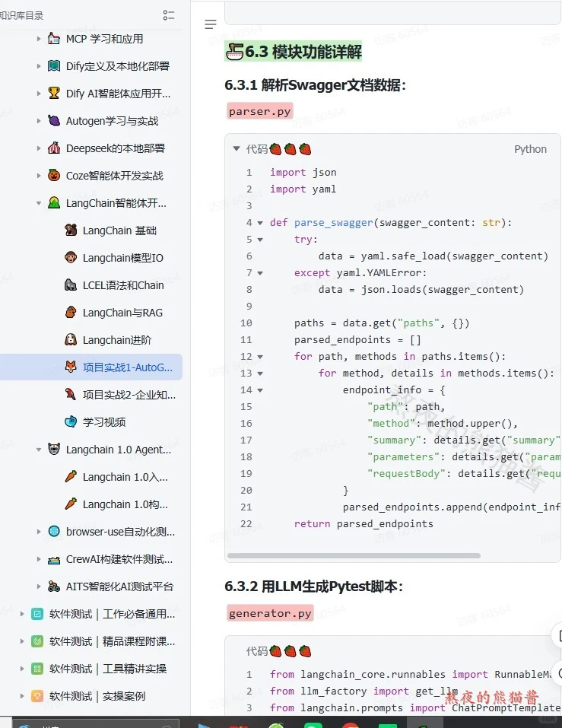Image resolution: width=562 pixels, height=728 pixels.
Task: Click the 6.3 模块功能详解 heading
Action: (x=294, y=52)
